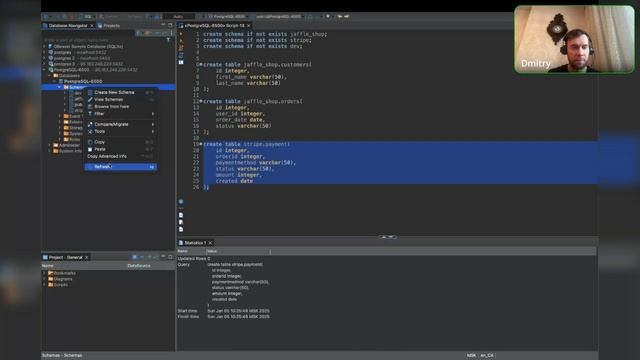
Task: Click the MSK timezone status bar entry
Action: (x=471, y=356)
